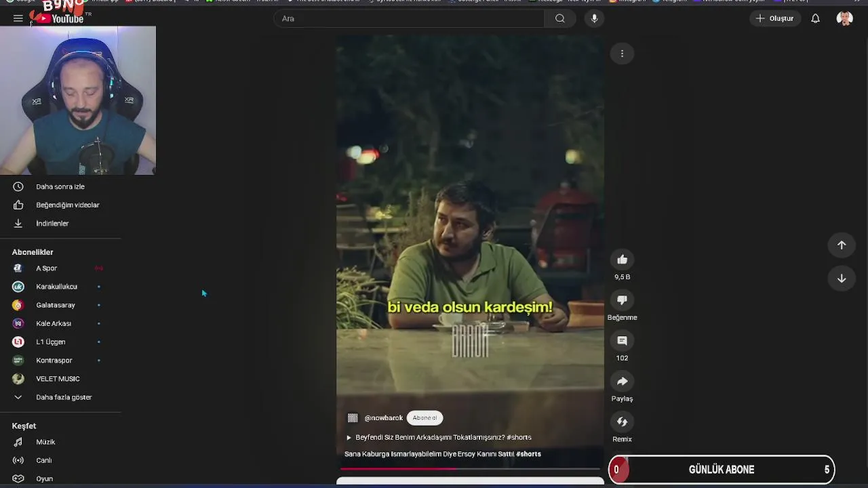Like the Short with thumbs up
Screen dimensions: 868x488
622,260
